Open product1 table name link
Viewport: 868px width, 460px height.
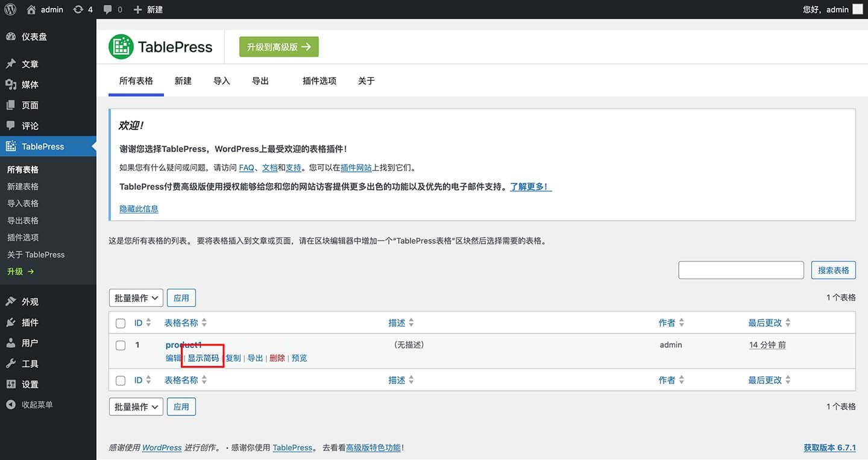coord(184,345)
